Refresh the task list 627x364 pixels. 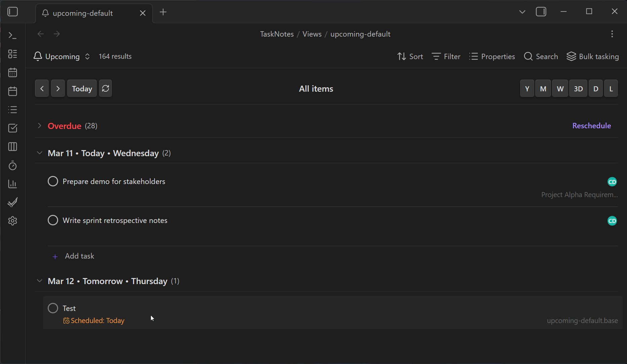tap(105, 88)
